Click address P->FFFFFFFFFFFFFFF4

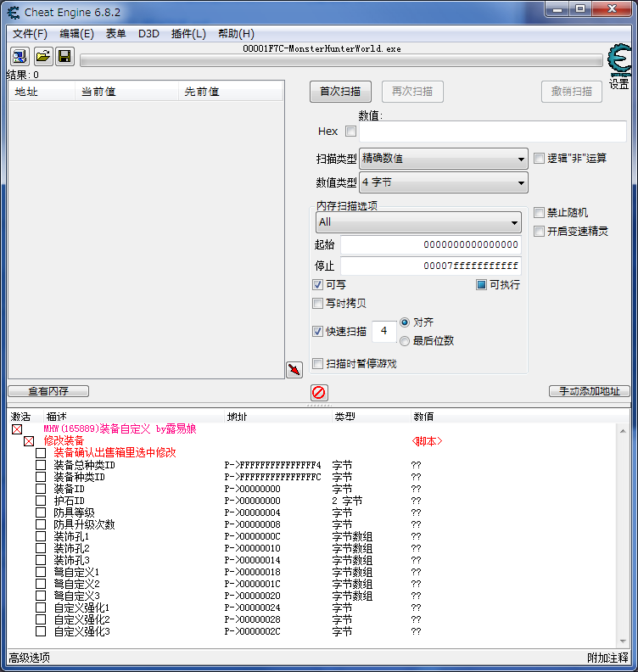[x=273, y=465]
